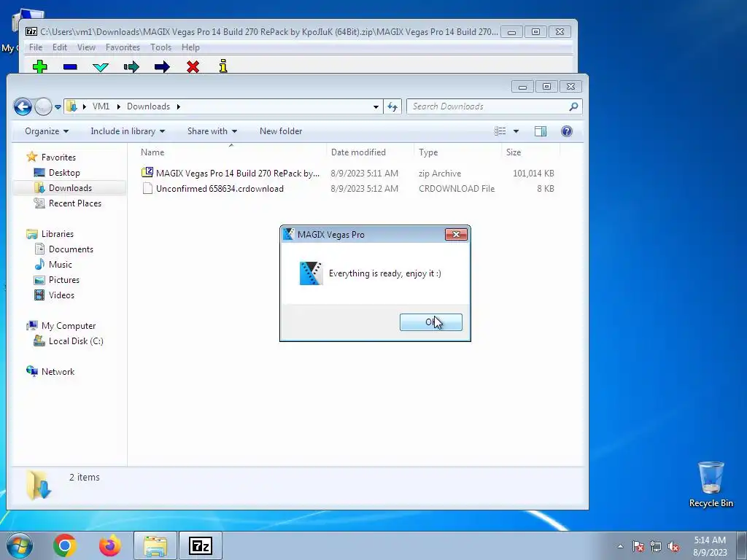Image resolution: width=747 pixels, height=560 pixels.
Task: Click the 7-Zip Info icon
Action: coord(223,66)
